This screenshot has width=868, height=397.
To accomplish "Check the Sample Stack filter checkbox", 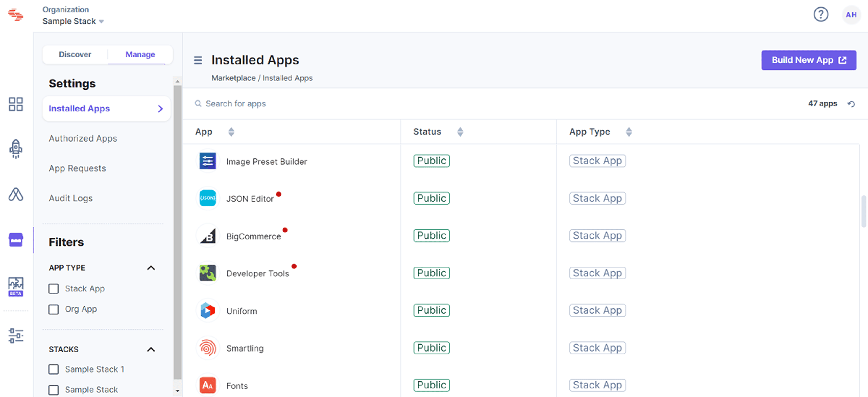I will [x=53, y=390].
